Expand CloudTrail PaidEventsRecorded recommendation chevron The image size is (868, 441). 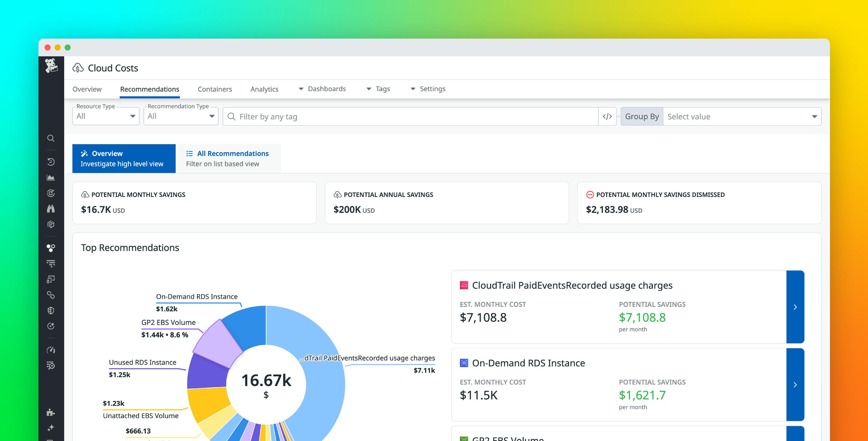tap(795, 307)
